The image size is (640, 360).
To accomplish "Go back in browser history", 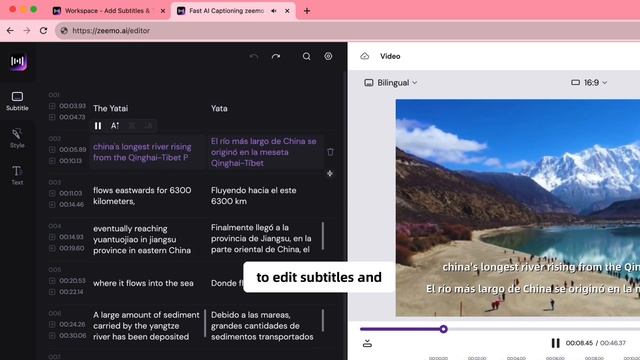I will pyautogui.click(x=10, y=31).
